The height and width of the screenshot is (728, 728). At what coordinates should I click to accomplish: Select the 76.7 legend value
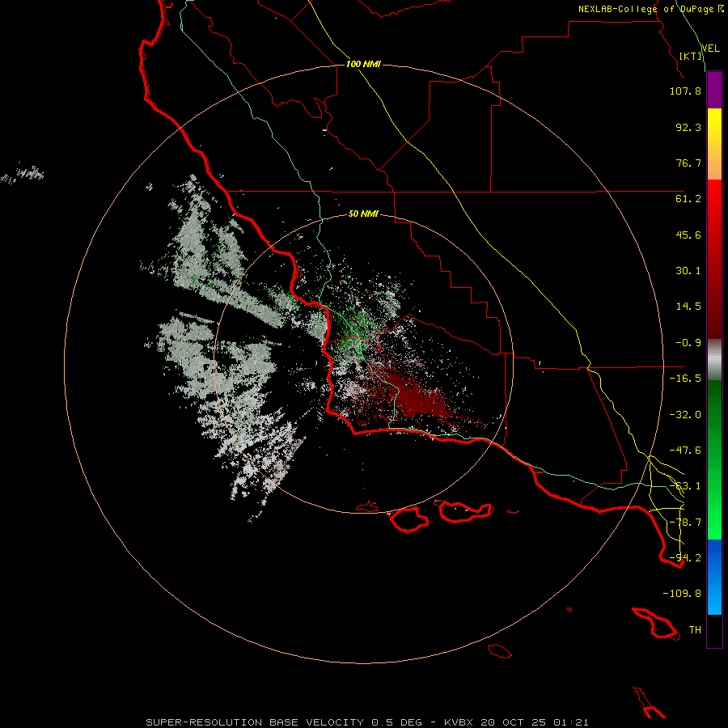click(688, 163)
